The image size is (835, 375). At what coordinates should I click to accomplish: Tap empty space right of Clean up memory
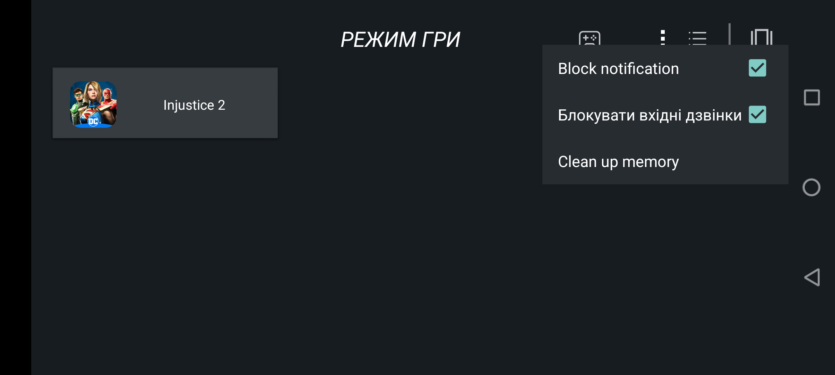tap(735, 161)
